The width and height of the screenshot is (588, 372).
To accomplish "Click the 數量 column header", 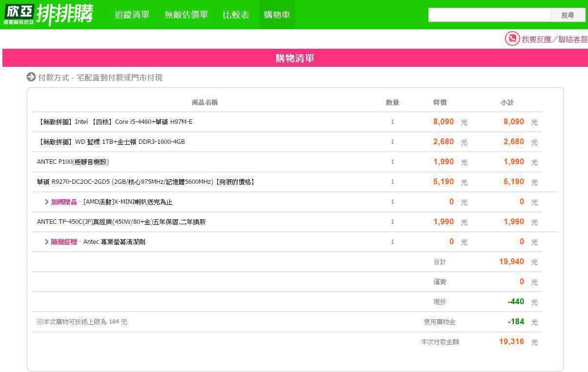I will [392, 102].
